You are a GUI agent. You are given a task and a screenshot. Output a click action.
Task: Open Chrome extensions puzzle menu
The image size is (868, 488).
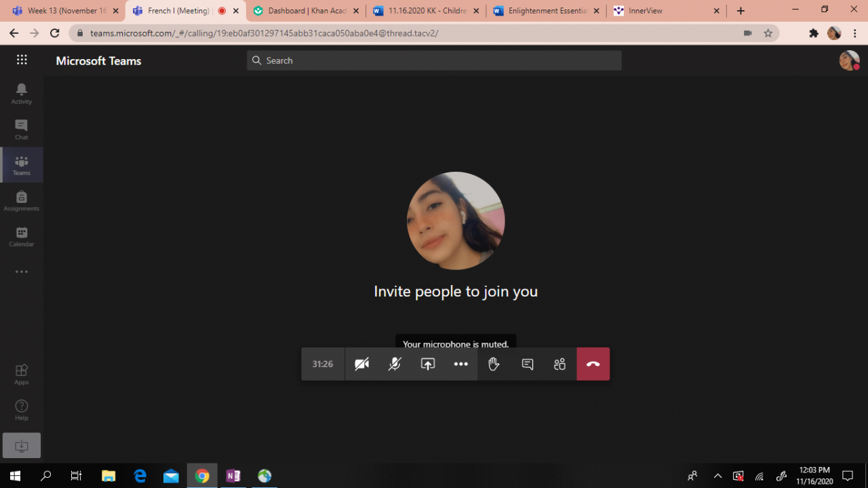point(814,33)
